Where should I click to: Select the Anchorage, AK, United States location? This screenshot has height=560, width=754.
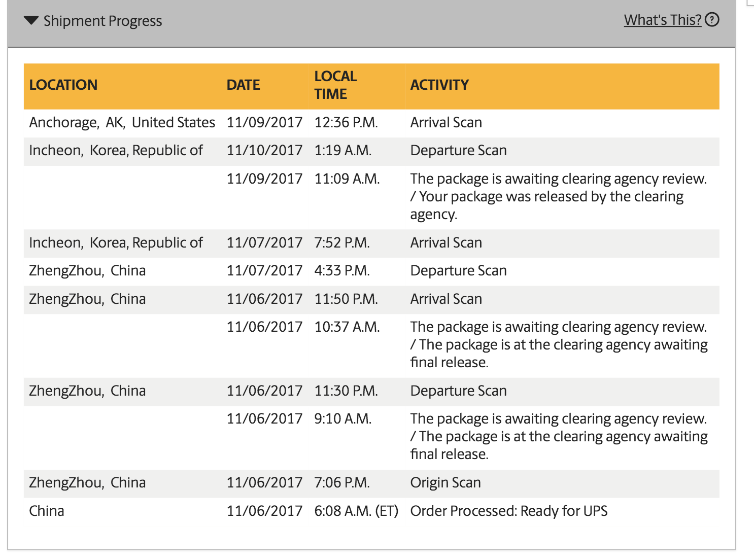(x=122, y=122)
